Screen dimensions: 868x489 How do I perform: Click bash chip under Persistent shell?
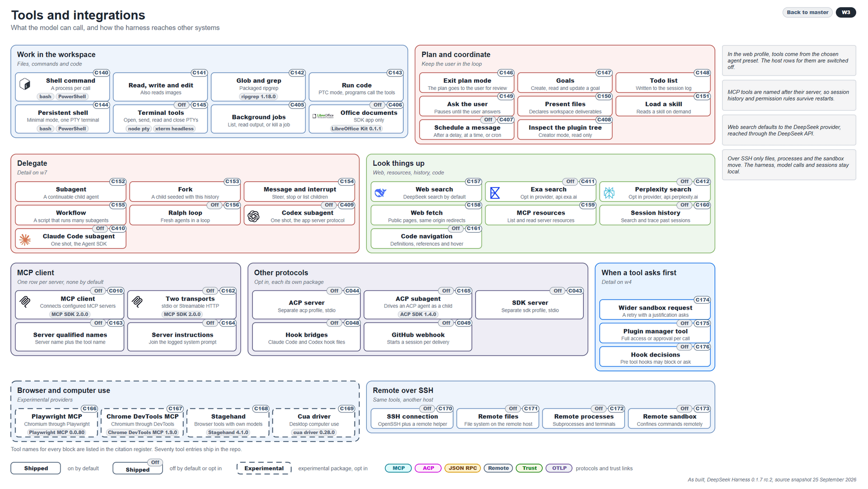[45, 129]
